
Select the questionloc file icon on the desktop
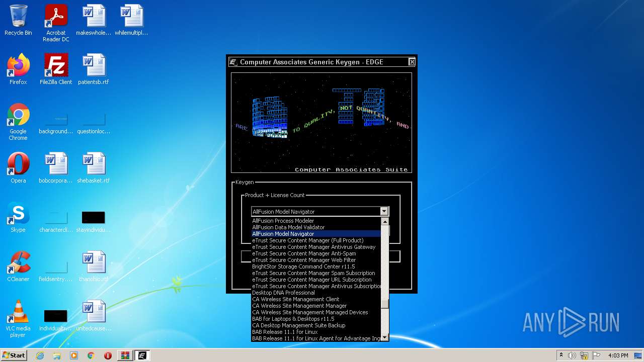tap(94, 124)
